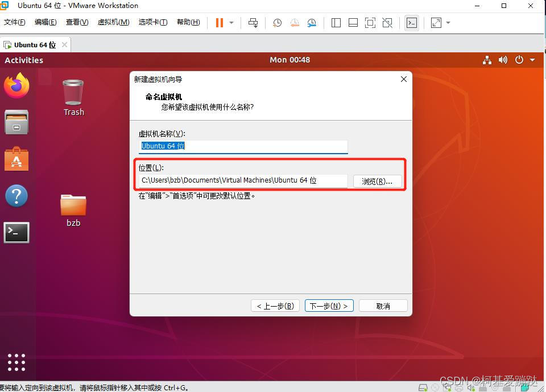546x392 pixels.
Task: Open Ubuntu Software from the dock
Action: tap(16, 159)
